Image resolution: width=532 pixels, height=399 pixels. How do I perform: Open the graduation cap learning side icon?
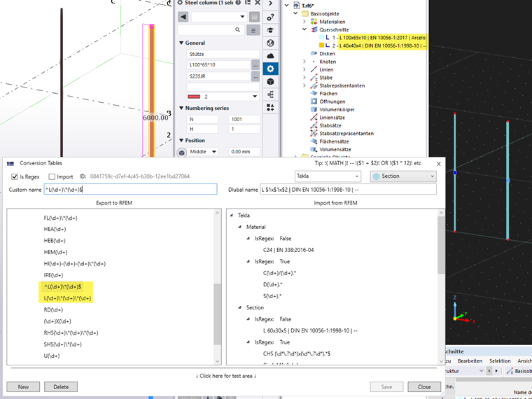[x=270, y=30]
